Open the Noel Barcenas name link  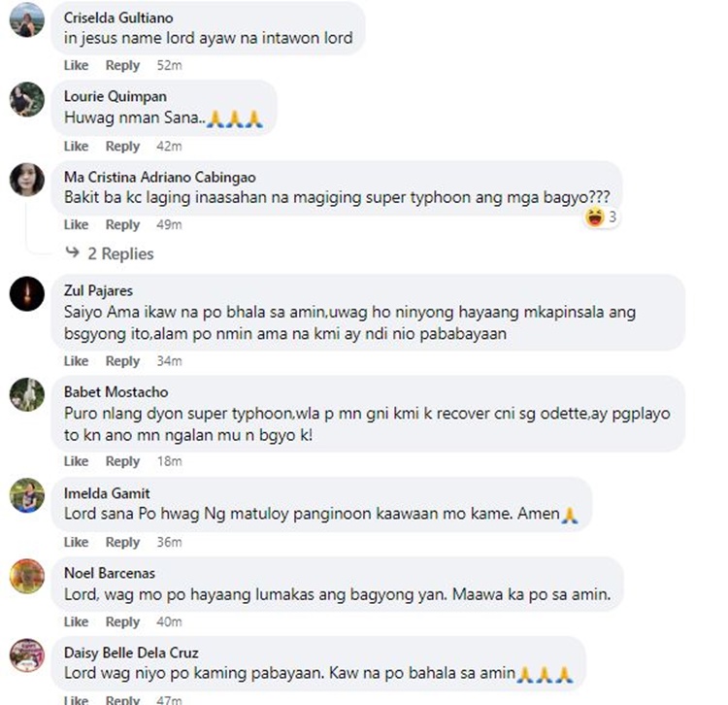click(109, 573)
